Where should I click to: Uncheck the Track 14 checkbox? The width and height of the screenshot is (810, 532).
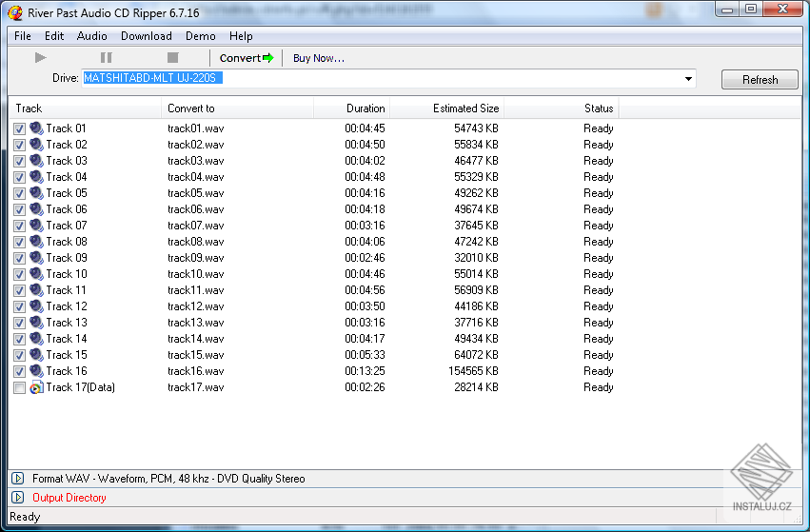(x=19, y=340)
